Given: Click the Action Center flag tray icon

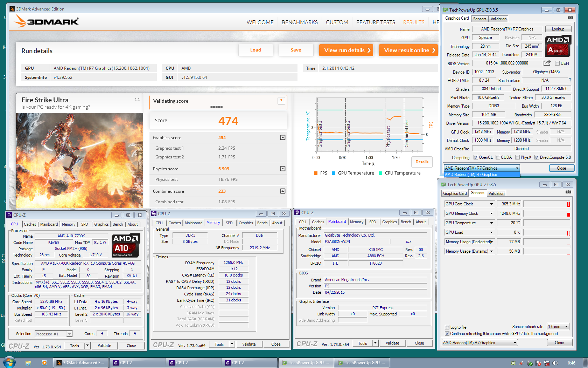Looking at the screenshot, I should click(538, 363).
